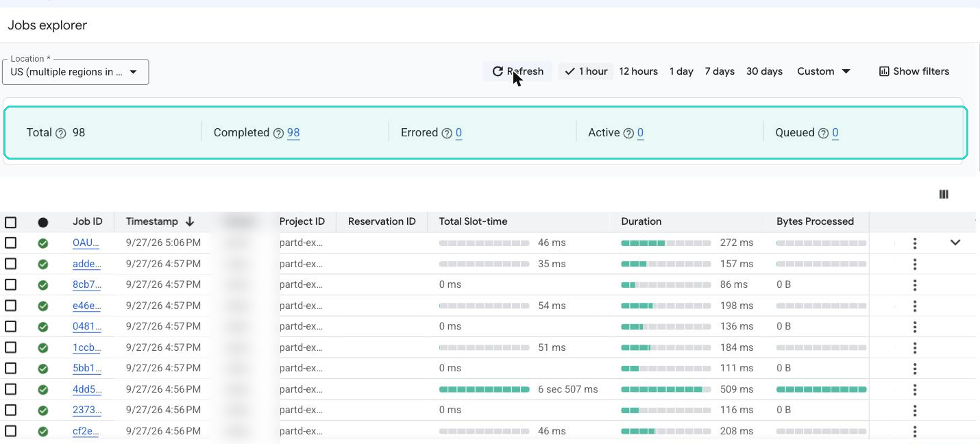
Task: Click the Job ID column header
Action: point(87,221)
